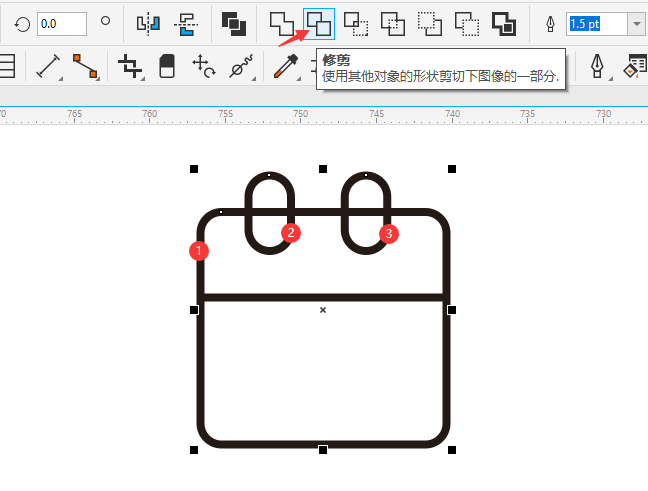
Task: Click the horizontal divider line inside the calendar shape
Action: [x=323, y=298]
